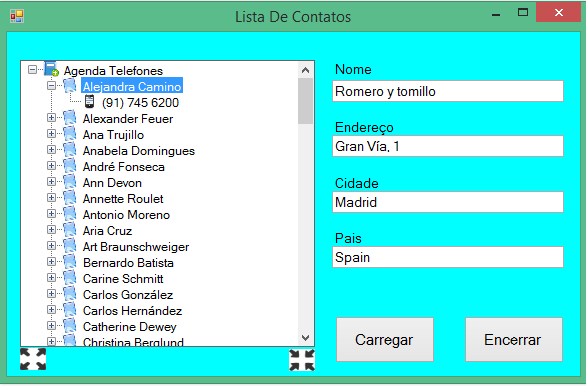Viewport: 586px width, 386px height.
Task: Click the phone icon beside (91) 745 6200
Action: click(89, 102)
